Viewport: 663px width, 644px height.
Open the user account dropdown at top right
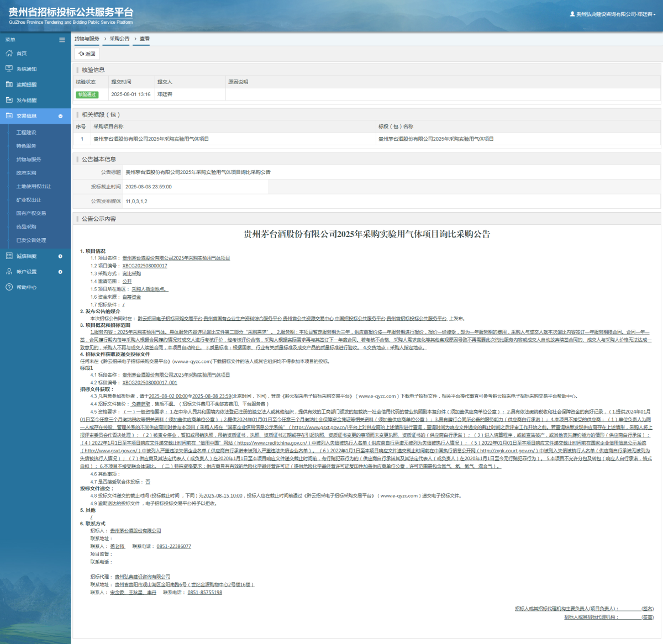[613, 14]
